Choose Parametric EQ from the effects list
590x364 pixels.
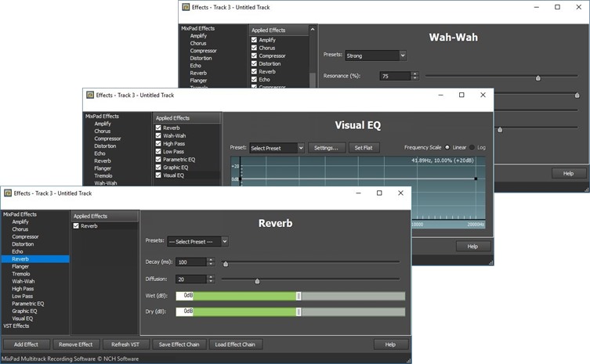pyautogui.click(x=28, y=304)
